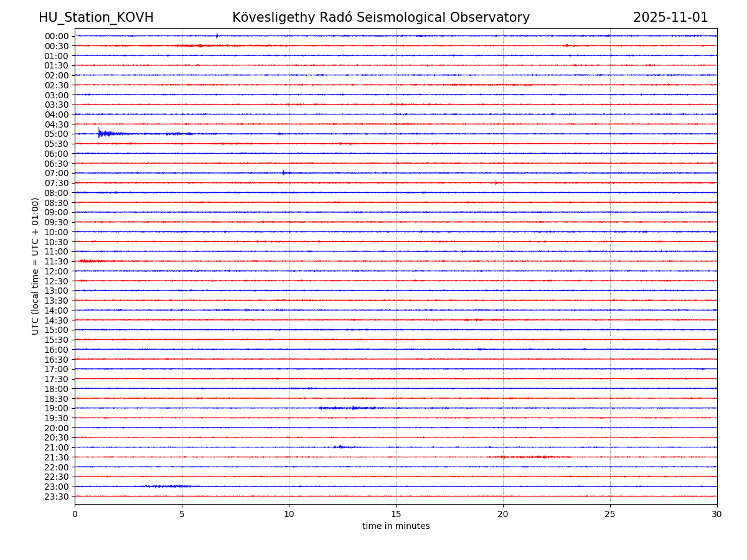Click the vertical UTC local time axis label
This screenshot has height=560, width=747.
pos(35,266)
